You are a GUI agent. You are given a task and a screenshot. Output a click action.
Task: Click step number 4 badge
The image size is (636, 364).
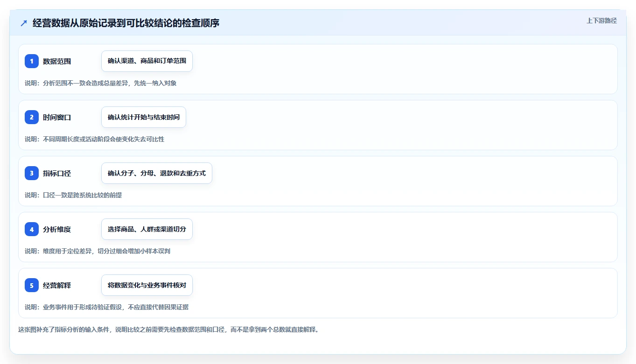(32, 229)
